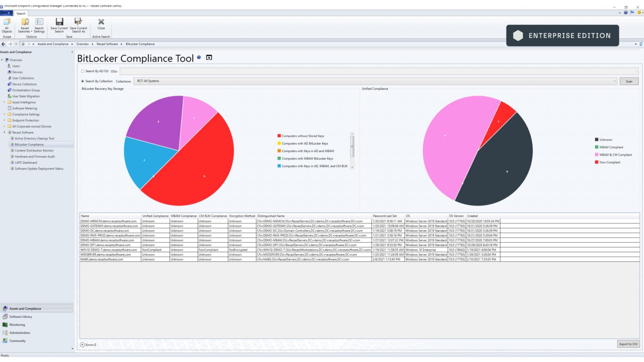Click inside the OUs input field

click(x=379, y=71)
